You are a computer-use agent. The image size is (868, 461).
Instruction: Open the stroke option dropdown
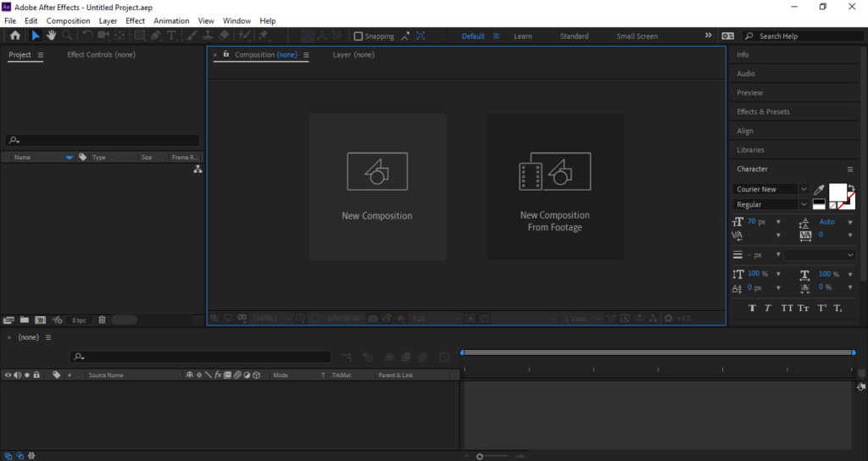[x=819, y=255]
